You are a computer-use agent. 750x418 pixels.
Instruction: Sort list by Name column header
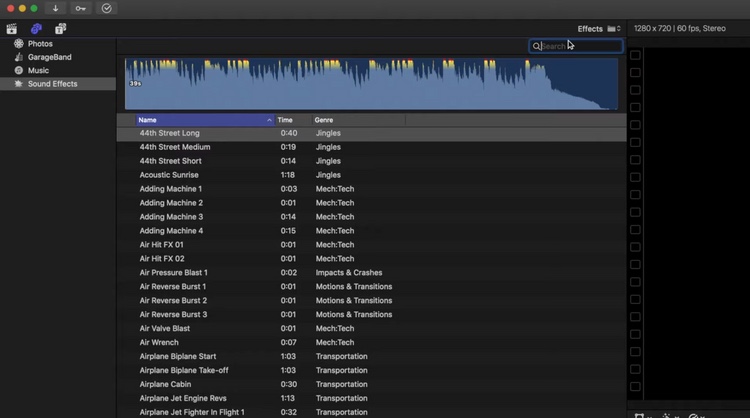pos(200,120)
